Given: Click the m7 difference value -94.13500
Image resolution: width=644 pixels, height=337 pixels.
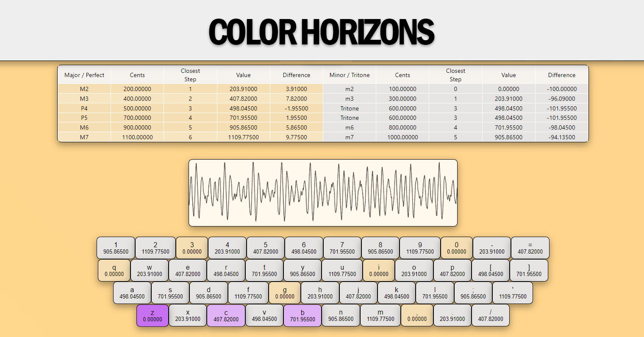Looking at the screenshot, I should (x=562, y=137).
